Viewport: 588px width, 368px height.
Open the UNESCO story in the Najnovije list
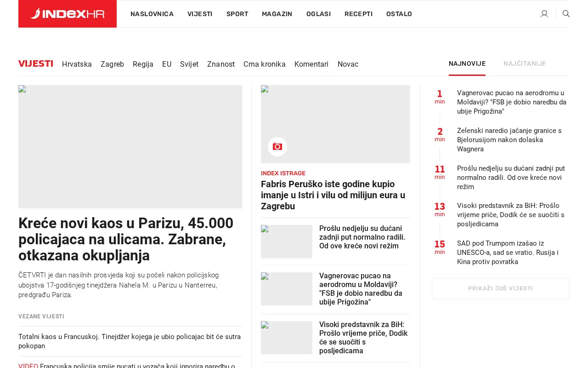(508, 253)
